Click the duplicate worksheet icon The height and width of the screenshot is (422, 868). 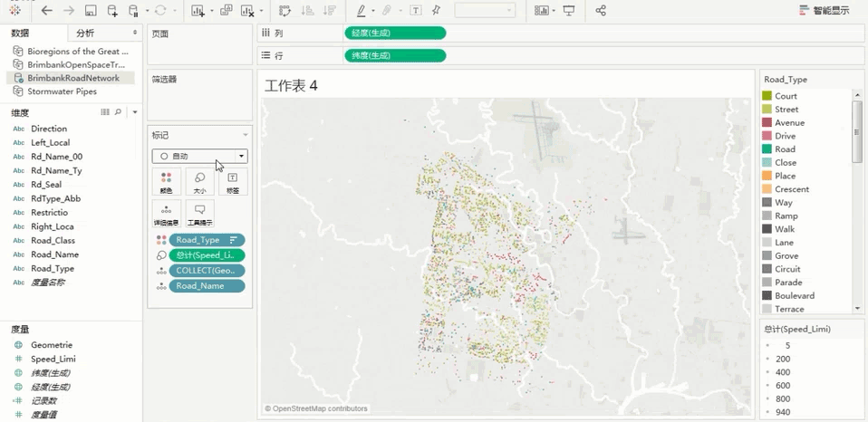pos(226,11)
